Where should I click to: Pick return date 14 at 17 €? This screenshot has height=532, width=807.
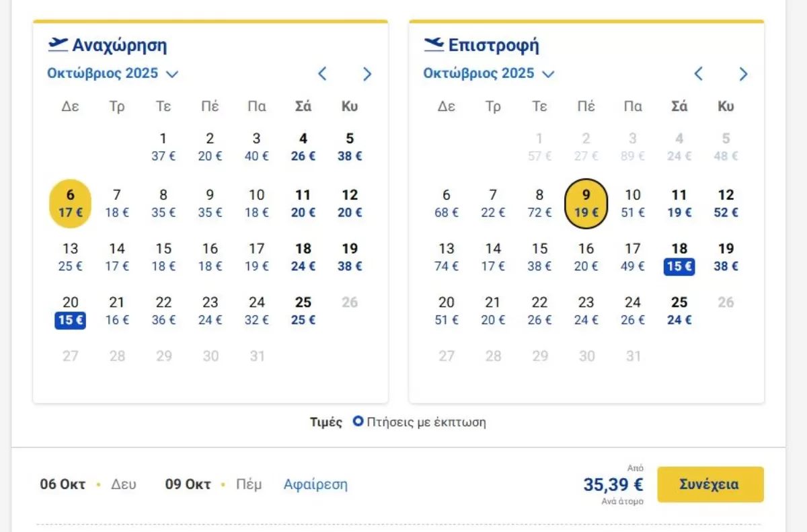[x=493, y=258]
